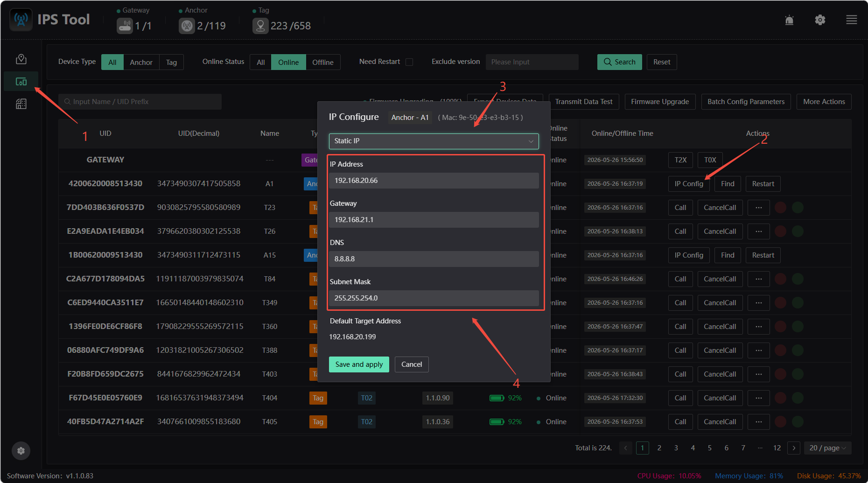The image size is (868, 483).
Task: Click the IPS Tool logo icon
Action: 21,20
